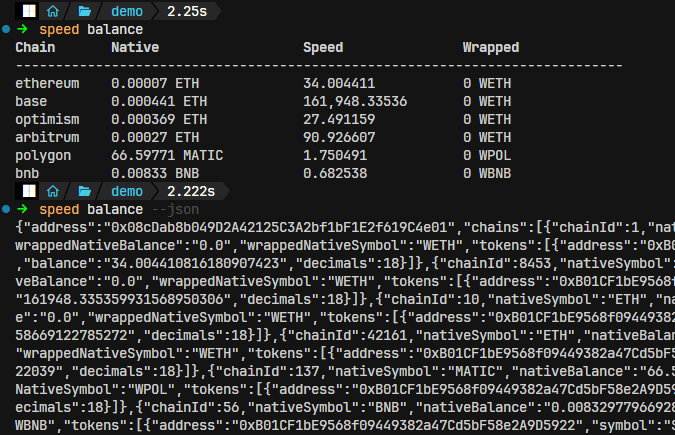Screen dimensions: 675x435
Task: Click the --json flag in second command
Action: click(x=175, y=210)
